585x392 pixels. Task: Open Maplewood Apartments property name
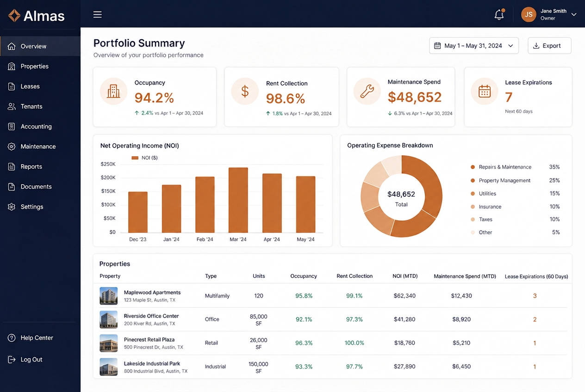[x=152, y=293]
